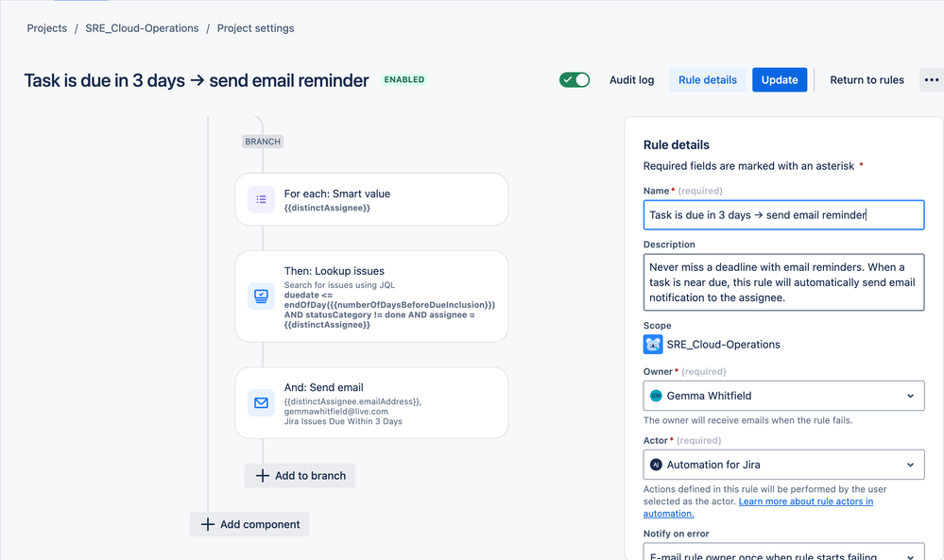
Task: Select the For each: Smart value component
Action: point(371,199)
